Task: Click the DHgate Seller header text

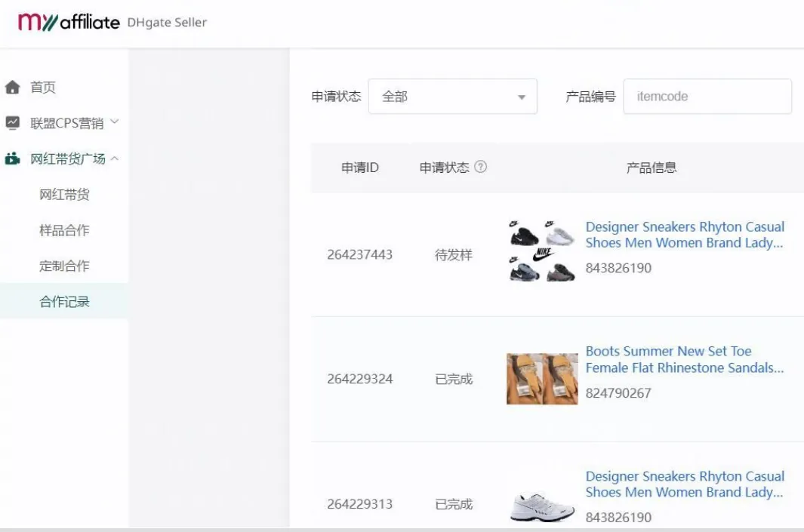Action: (x=167, y=23)
